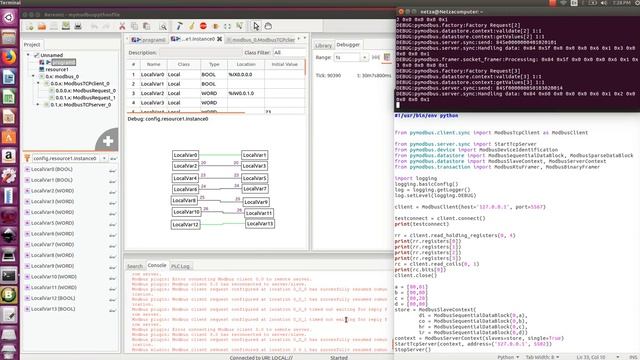Click the grid icon in the Debugger panel
The height and width of the screenshot is (360, 640).
pos(387,57)
